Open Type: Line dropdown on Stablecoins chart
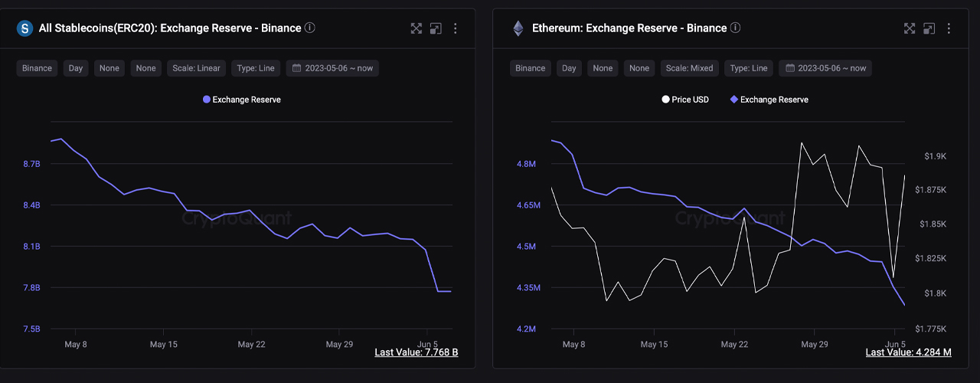This screenshot has width=980, height=383. (256, 68)
